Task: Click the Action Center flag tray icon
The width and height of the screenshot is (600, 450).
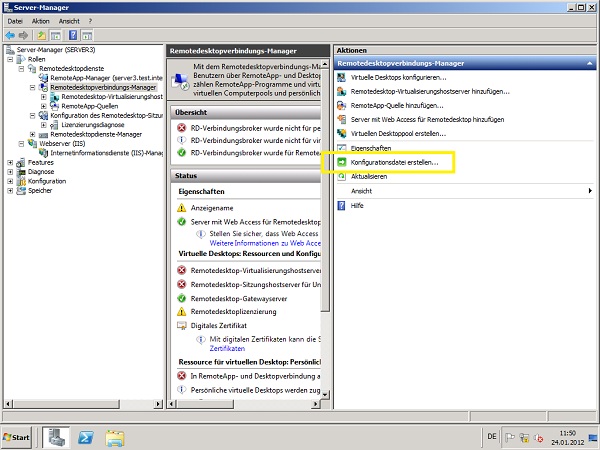Action: (510, 437)
